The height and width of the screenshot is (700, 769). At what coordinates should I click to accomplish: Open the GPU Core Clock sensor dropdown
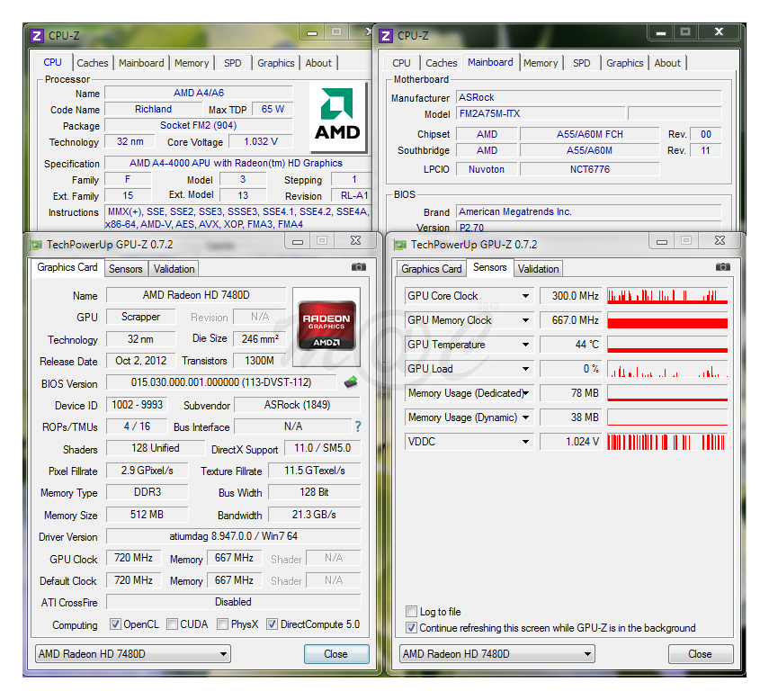(525, 296)
